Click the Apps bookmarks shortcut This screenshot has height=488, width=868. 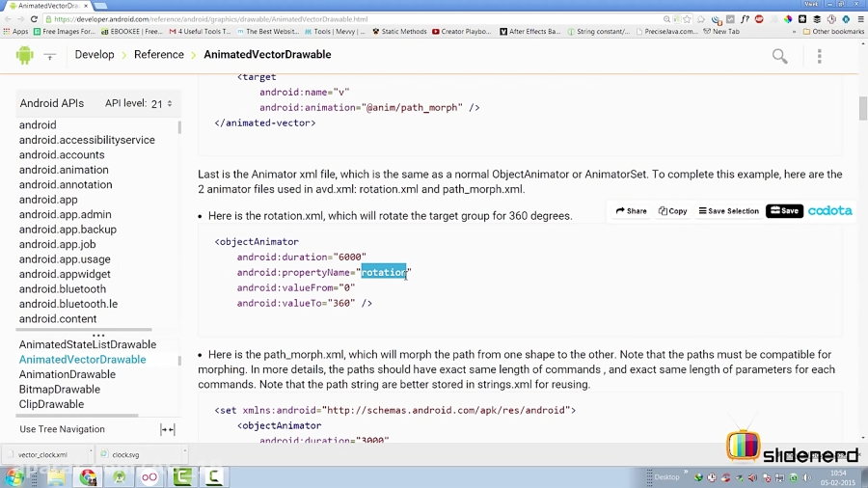pyautogui.click(x=16, y=32)
